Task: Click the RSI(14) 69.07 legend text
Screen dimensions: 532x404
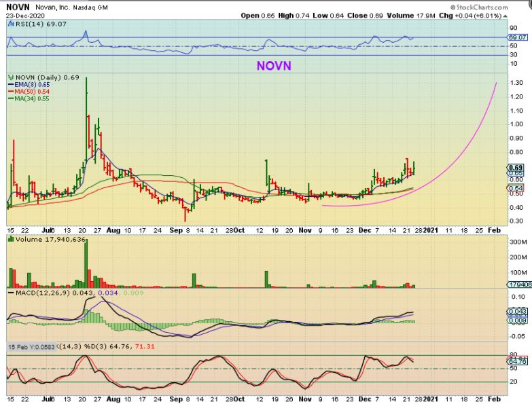Action: [41, 24]
